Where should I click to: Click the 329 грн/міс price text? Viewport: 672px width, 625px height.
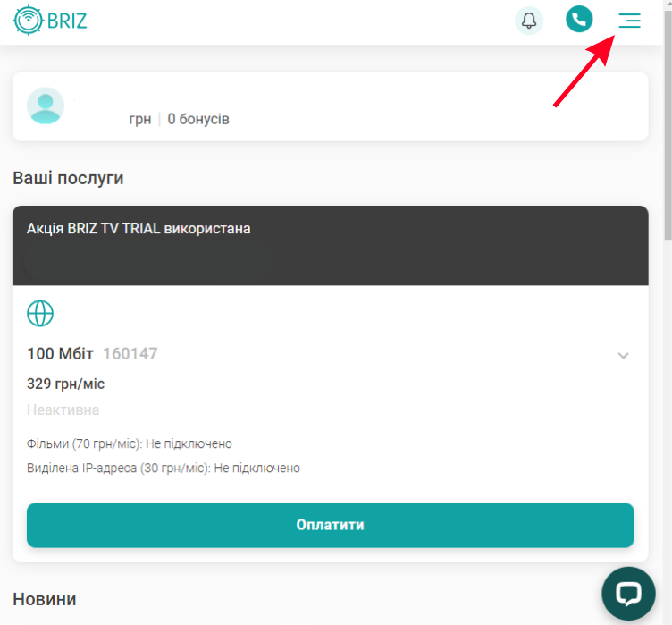click(x=65, y=384)
